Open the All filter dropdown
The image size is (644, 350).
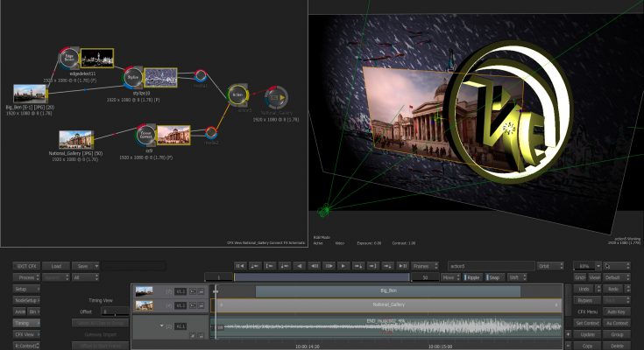(86, 277)
